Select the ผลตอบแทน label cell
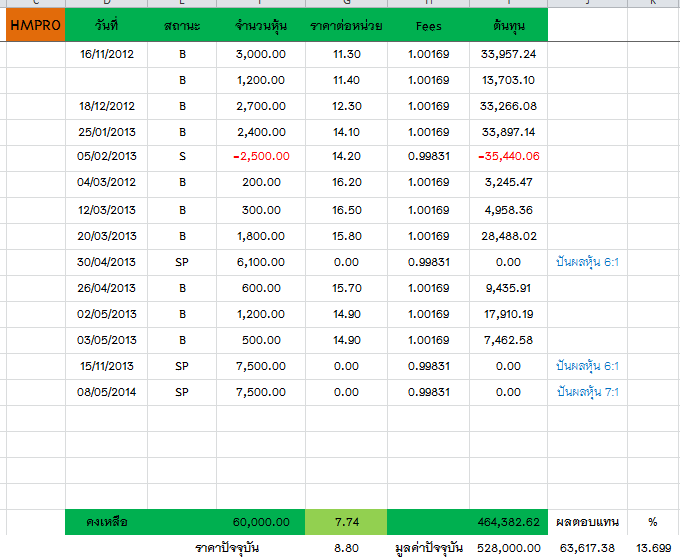 [587, 522]
